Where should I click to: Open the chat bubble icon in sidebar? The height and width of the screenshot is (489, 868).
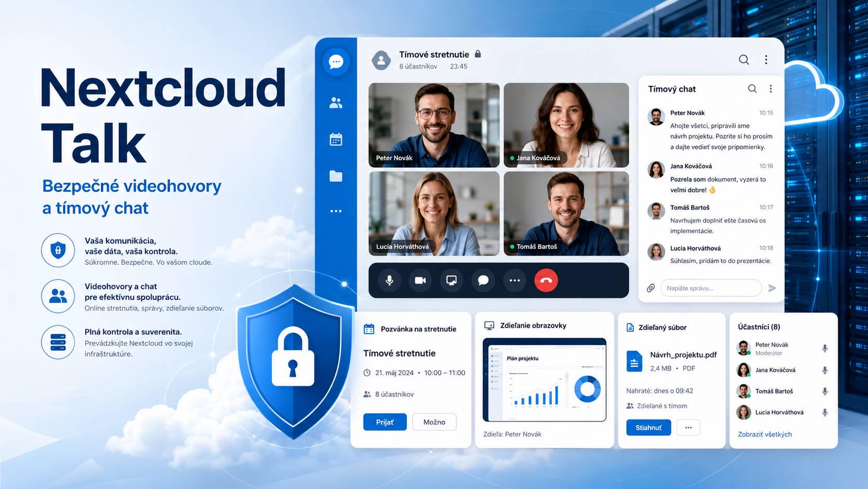336,62
